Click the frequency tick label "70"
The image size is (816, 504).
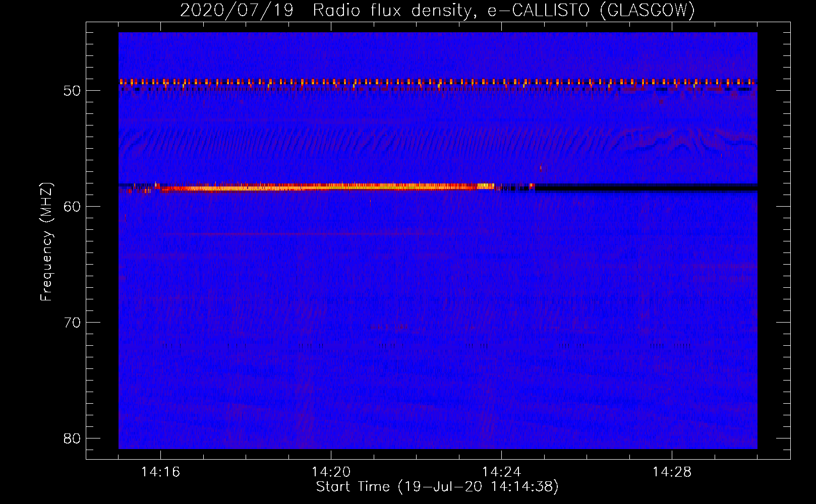pos(72,323)
